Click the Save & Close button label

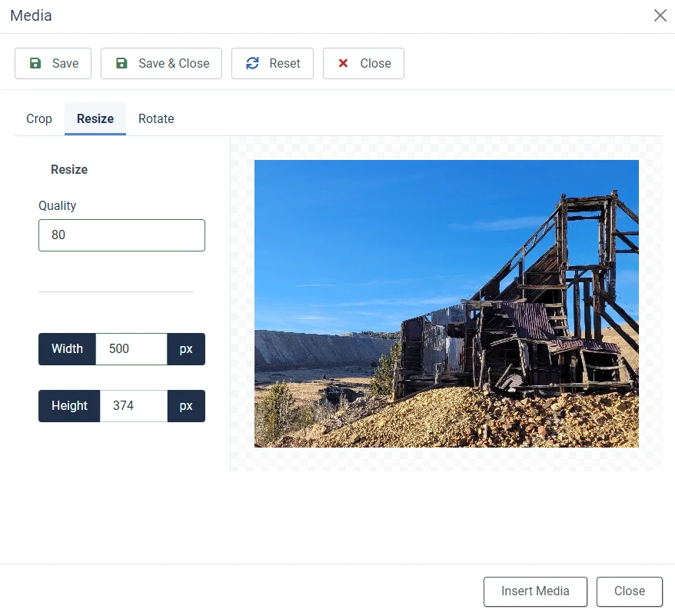pos(174,63)
